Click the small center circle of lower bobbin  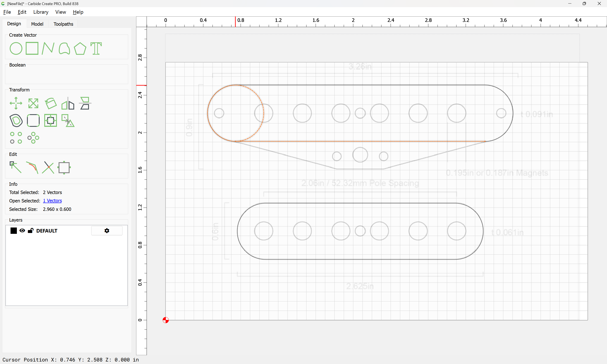(360, 231)
